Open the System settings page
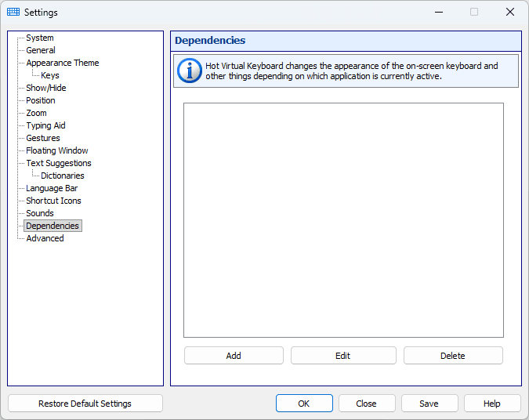The image size is (529, 420). [40, 38]
